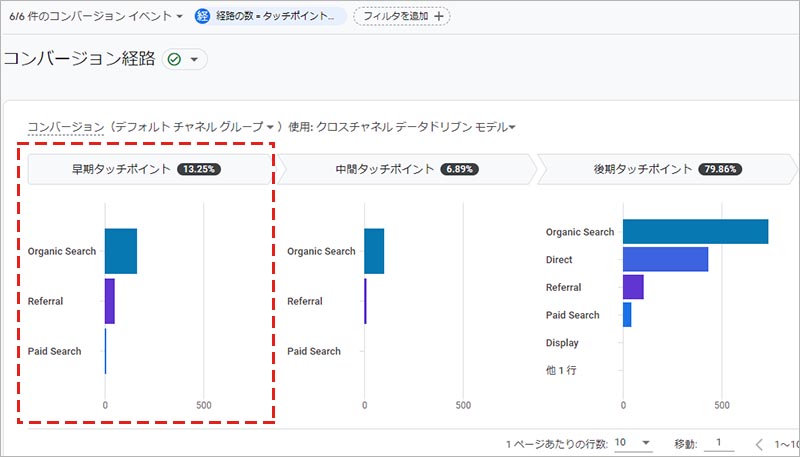The image size is (800, 457).
Task: Expand the arrow beside the green checkmark
Action: pyautogui.click(x=194, y=60)
